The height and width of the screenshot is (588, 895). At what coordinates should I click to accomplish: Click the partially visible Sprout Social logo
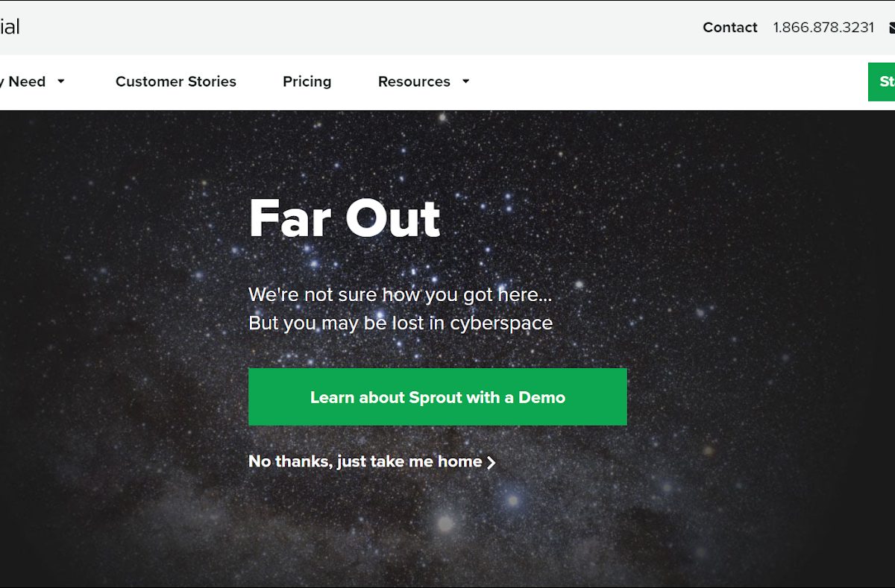[x=10, y=28]
